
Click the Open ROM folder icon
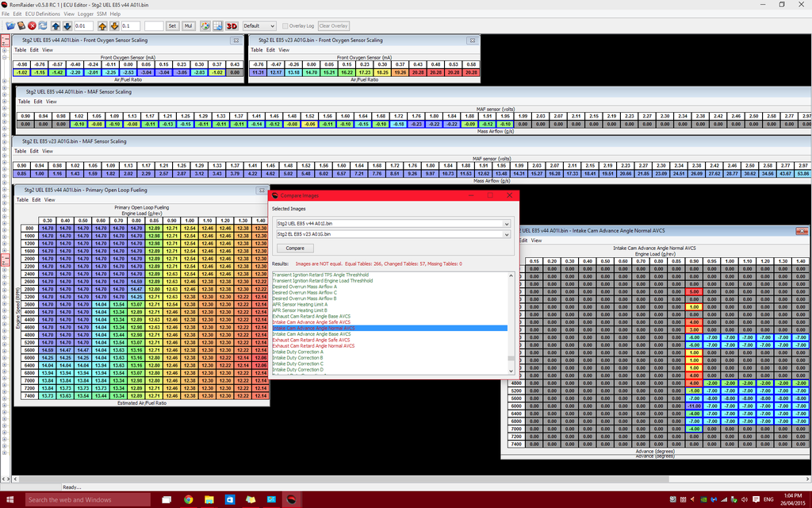coord(9,25)
